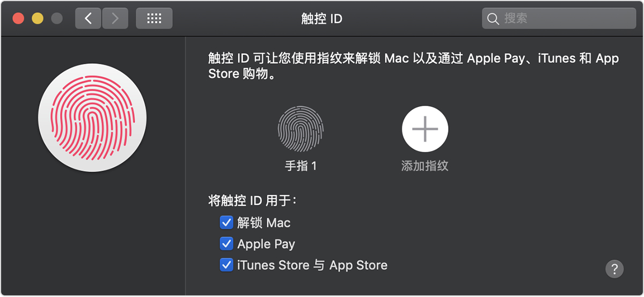The height and width of the screenshot is (297, 644).
Task: Click the large pink Touch ID logo
Action: click(92, 118)
